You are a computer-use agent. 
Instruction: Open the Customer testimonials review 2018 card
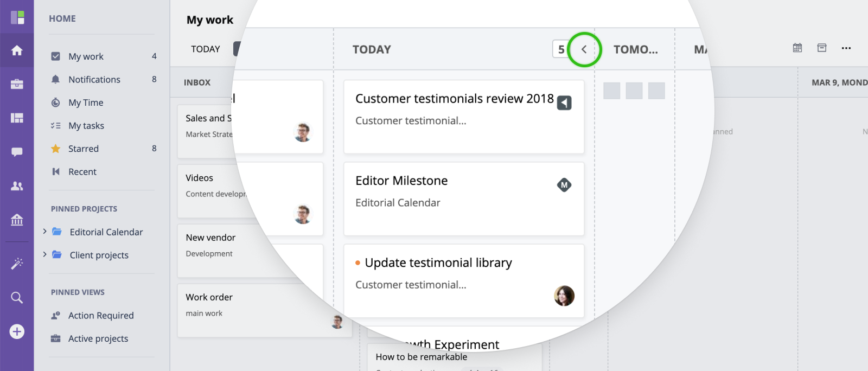[x=464, y=117]
